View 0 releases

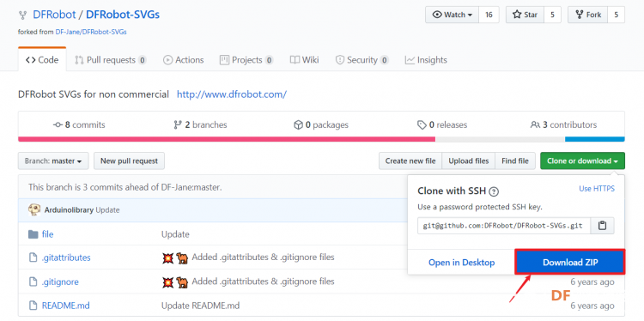(442, 124)
